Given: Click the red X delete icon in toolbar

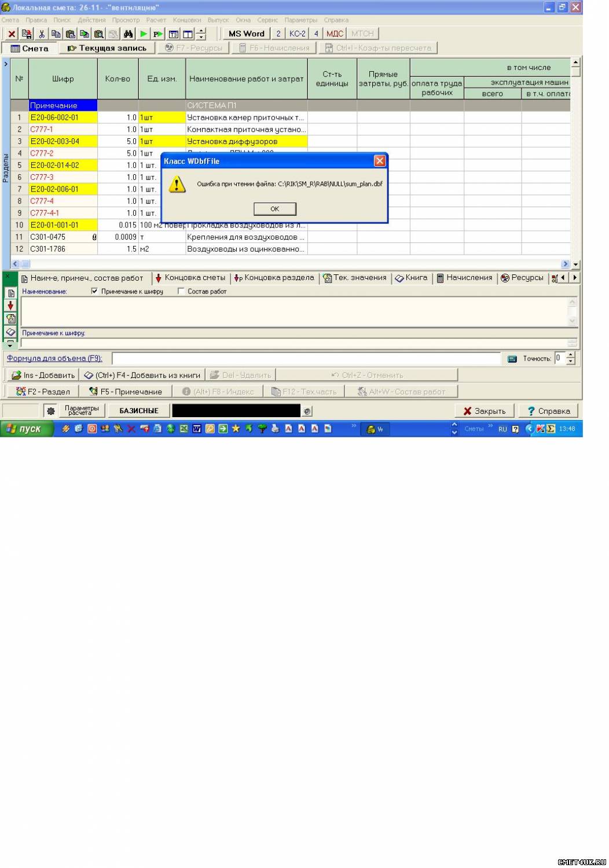Looking at the screenshot, I should coord(12,34).
